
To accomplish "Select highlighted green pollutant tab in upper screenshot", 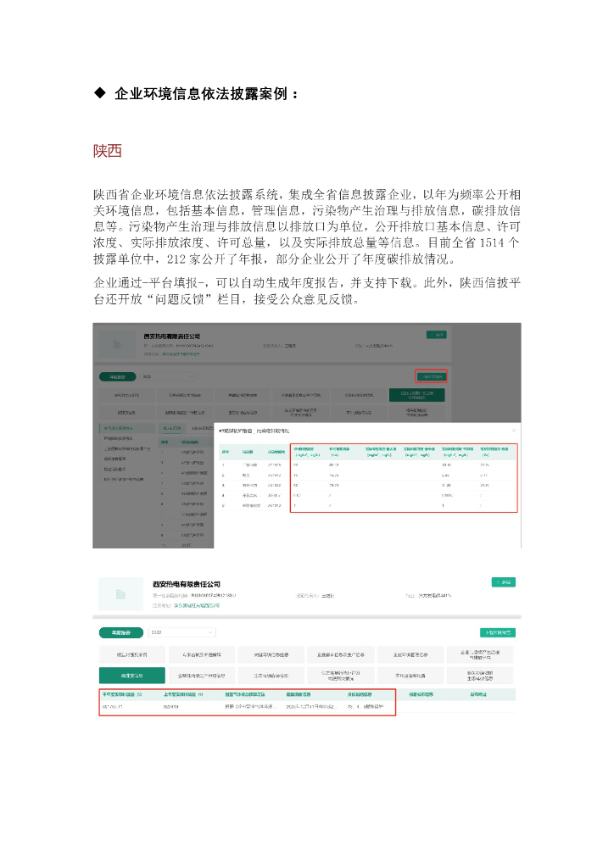I will tap(417, 395).
